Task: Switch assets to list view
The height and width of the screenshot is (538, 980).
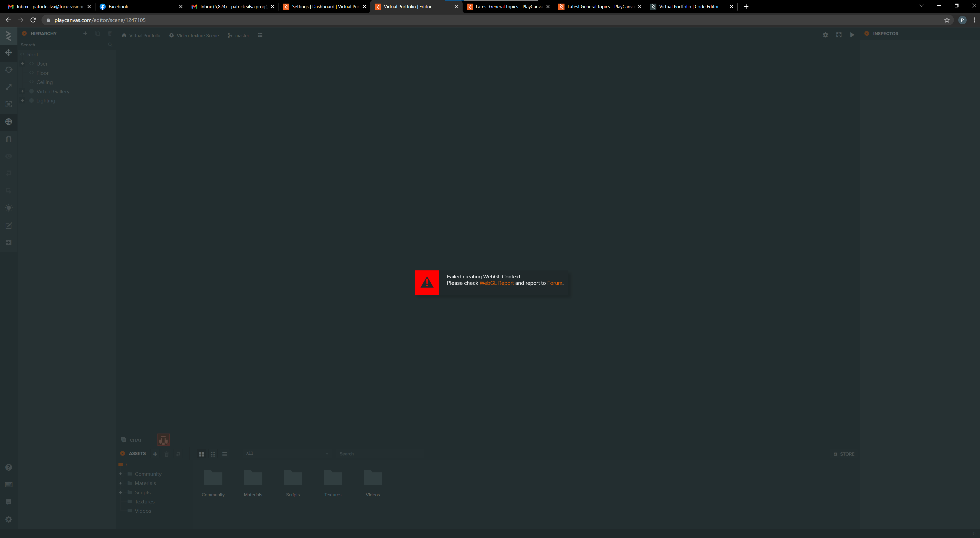Action: coord(225,454)
